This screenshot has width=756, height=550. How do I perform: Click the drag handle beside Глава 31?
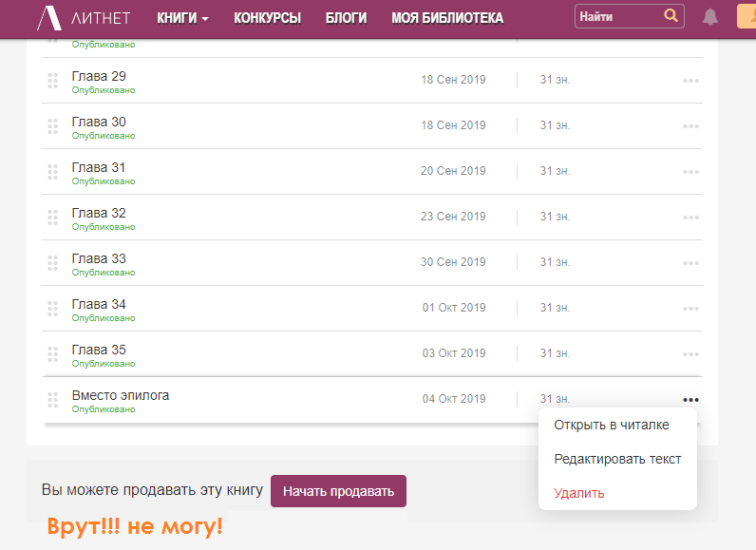click(x=53, y=173)
